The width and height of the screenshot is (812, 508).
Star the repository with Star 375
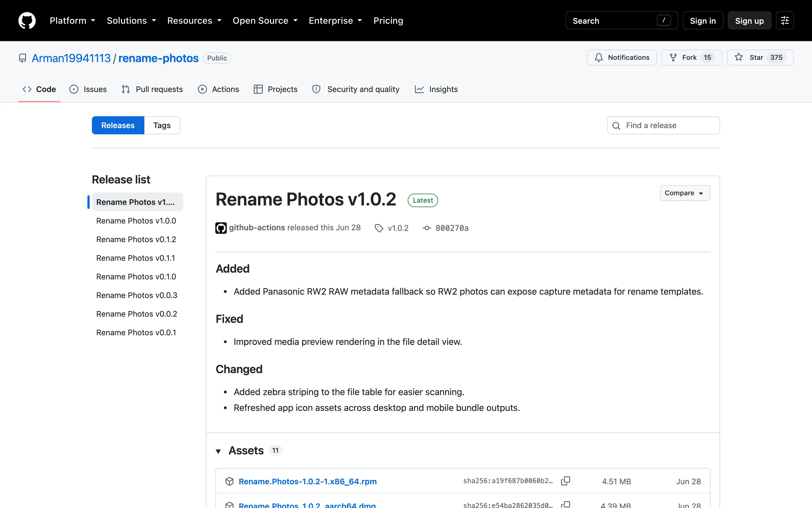pyautogui.click(x=760, y=58)
